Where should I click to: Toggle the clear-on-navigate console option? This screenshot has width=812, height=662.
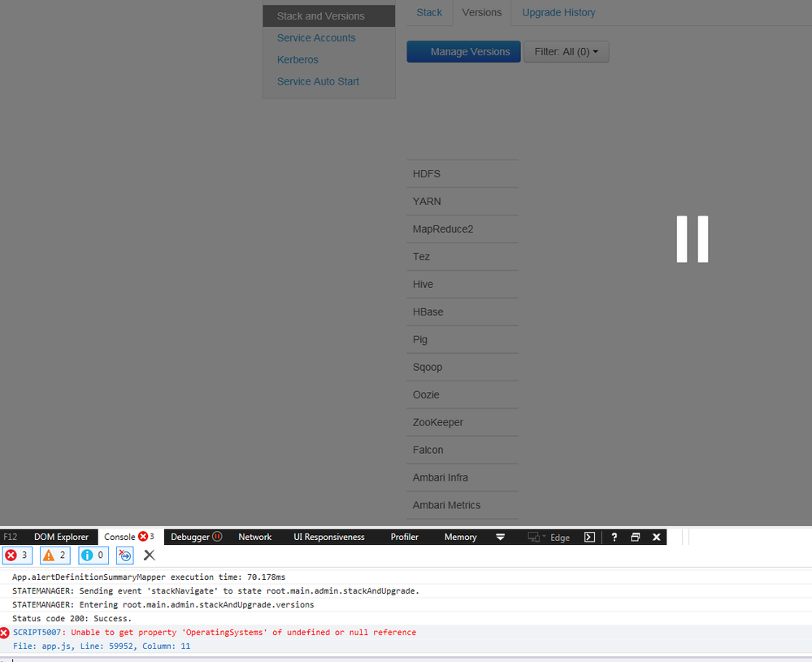[x=124, y=555]
